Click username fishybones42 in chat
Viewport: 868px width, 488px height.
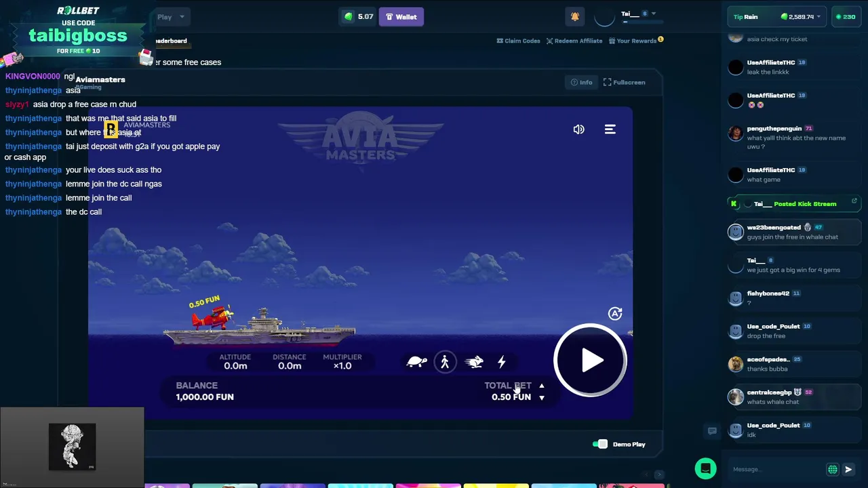(x=768, y=293)
